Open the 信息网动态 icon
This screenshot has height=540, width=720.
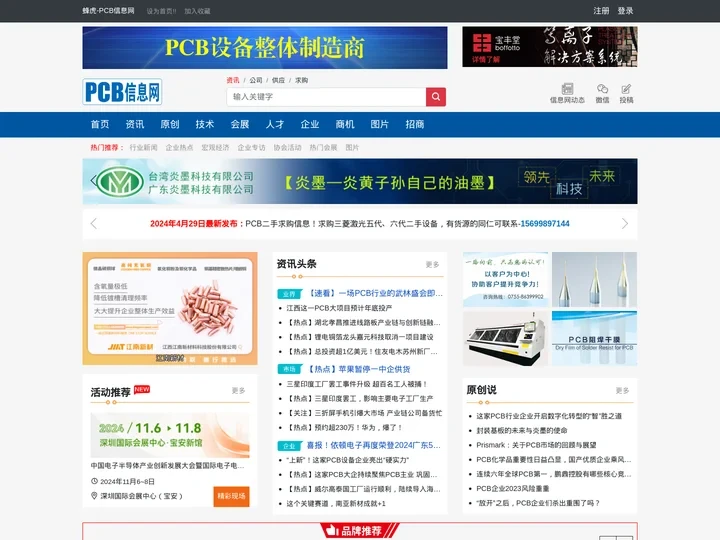point(567,93)
